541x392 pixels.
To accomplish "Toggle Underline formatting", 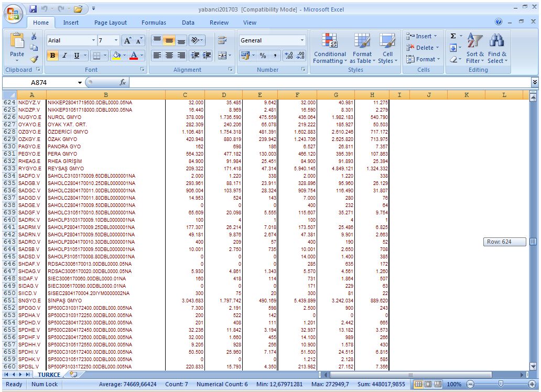I will pyautogui.click(x=77, y=55).
